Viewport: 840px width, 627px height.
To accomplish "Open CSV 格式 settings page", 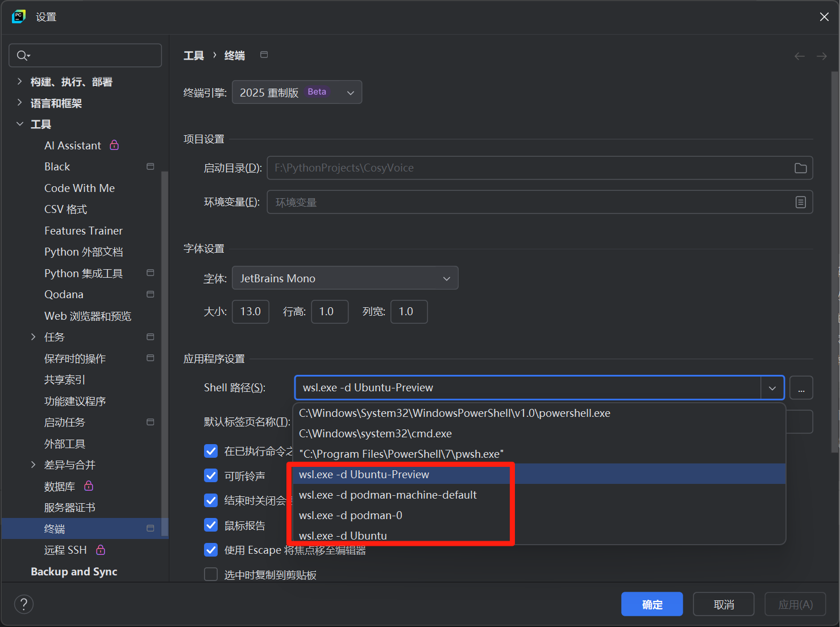I will 66,209.
